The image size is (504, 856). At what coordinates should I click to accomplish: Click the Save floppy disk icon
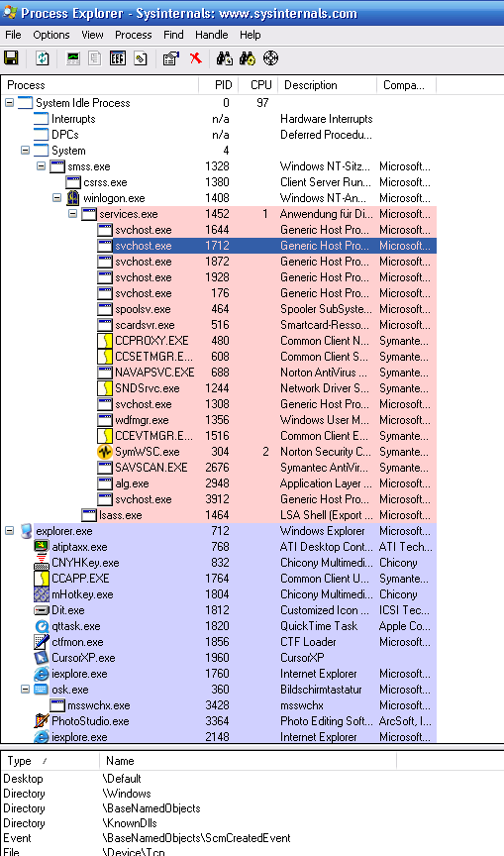click(11, 57)
